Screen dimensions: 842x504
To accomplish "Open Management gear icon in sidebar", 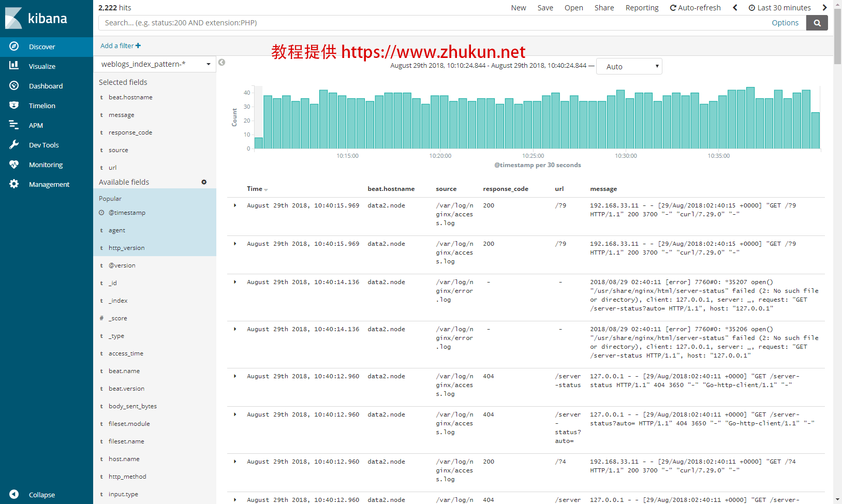I will coord(14,184).
